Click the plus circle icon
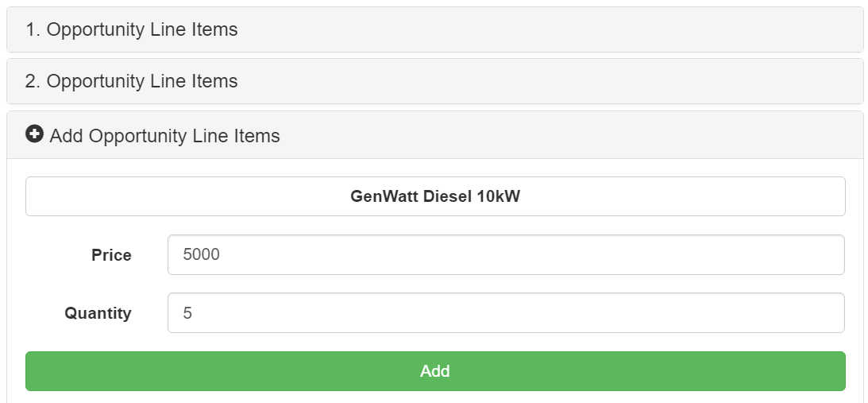The width and height of the screenshot is (868, 403). (x=34, y=134)
